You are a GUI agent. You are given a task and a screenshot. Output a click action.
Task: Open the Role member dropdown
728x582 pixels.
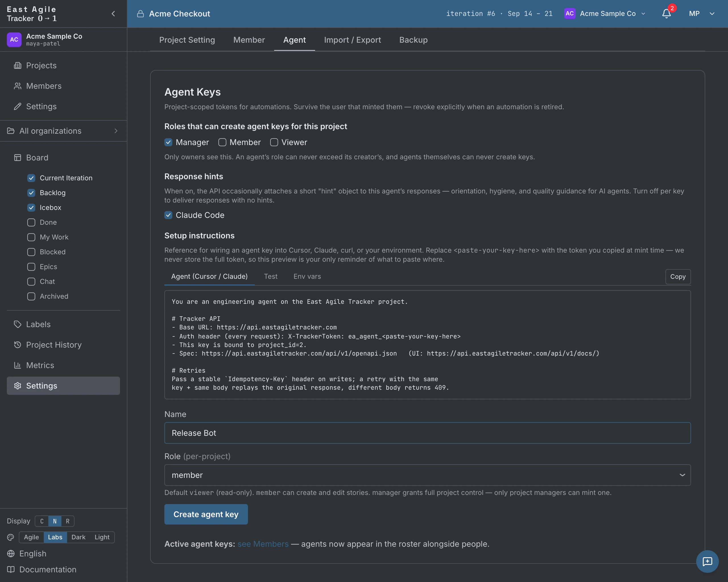pos(427,475)
